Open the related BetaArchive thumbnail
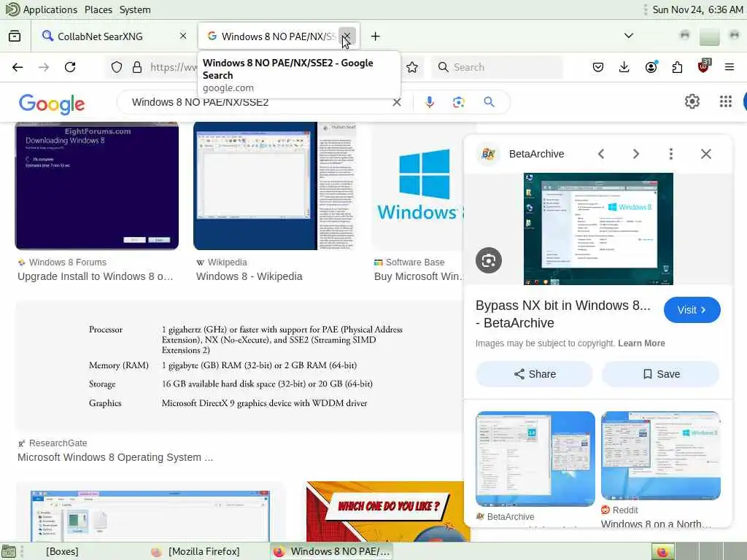The height and width of the screenshot is (560, 747). [535, 459]
